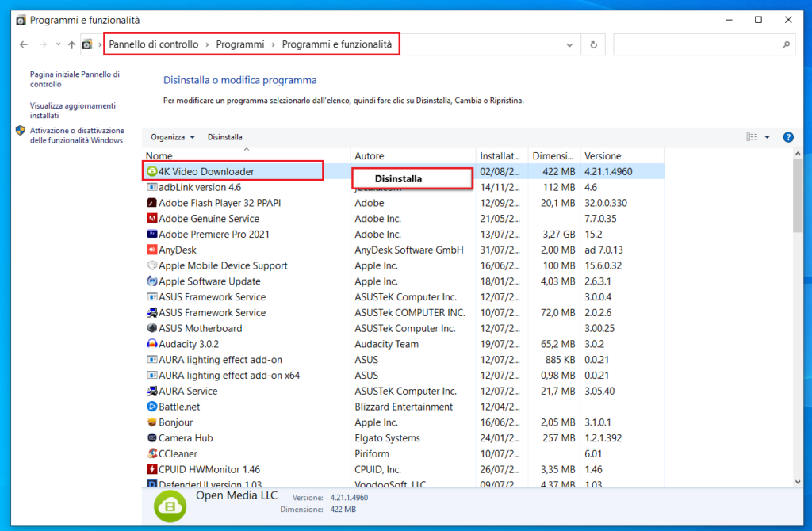
Task: Click the Adobe Premiere Pro 2021 icon
Action: coord(152,234)
